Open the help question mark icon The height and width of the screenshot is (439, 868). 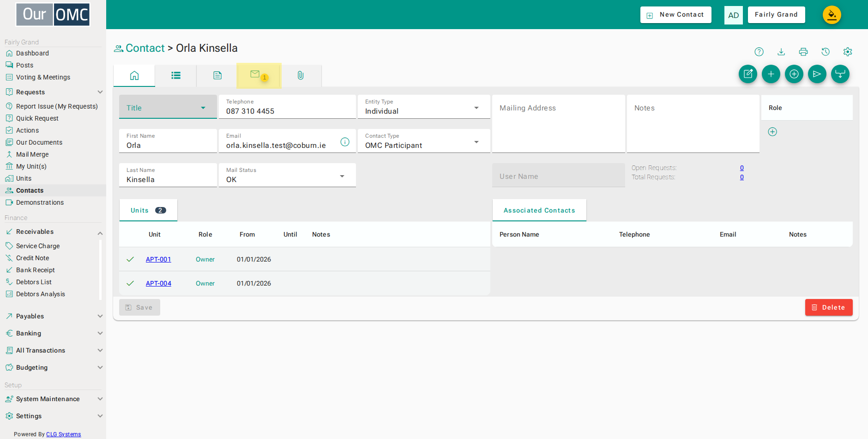point(759,52)
